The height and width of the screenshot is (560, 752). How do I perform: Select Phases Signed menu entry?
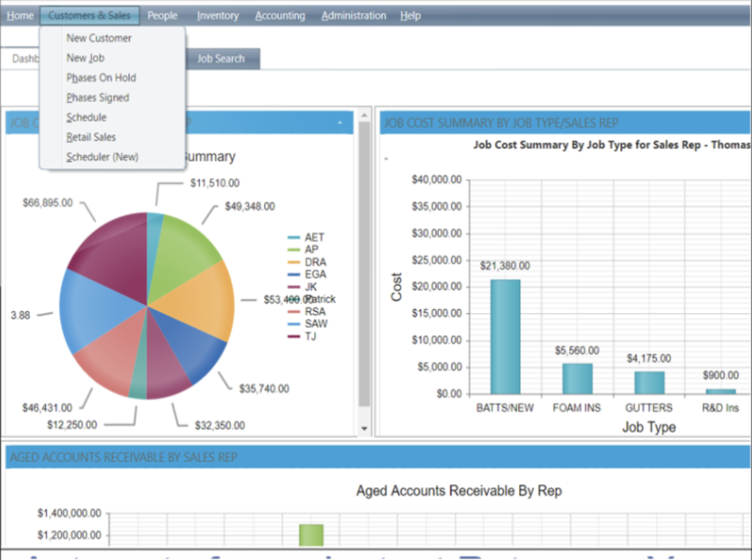(x=97, y=97)
